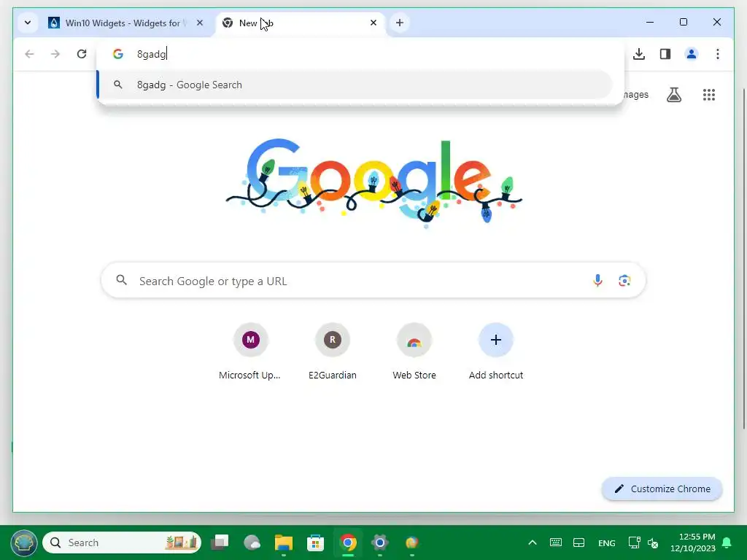
Task: Open the Windows Start button
Action: [x=23, y=542]
